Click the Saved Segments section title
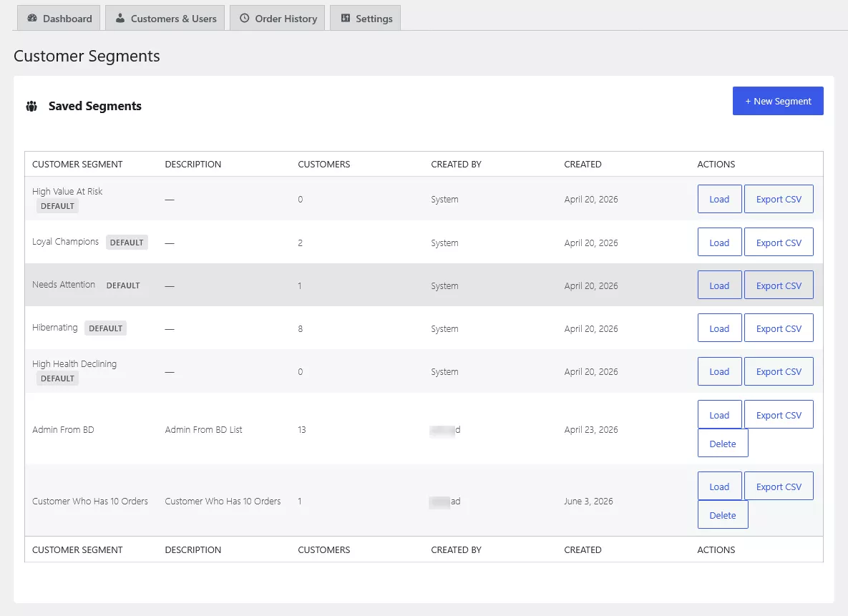Viewport: 848px width, 616px height. pyautogui.click(x=95, y=106)
